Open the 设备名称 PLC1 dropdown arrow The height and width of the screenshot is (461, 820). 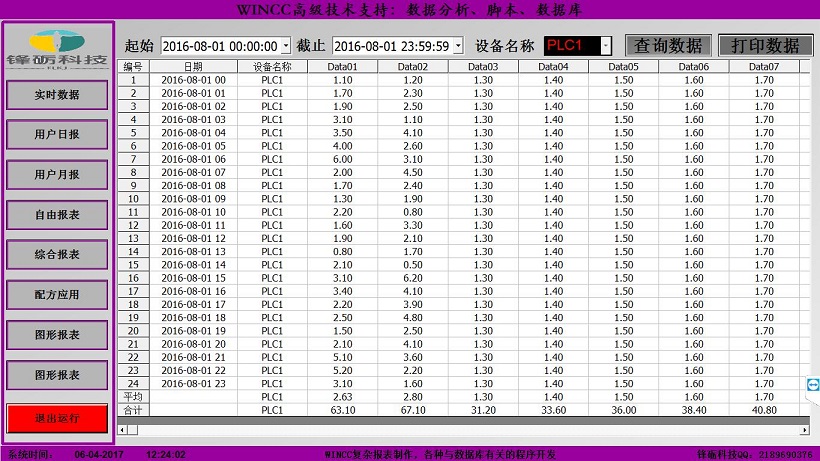606,46
